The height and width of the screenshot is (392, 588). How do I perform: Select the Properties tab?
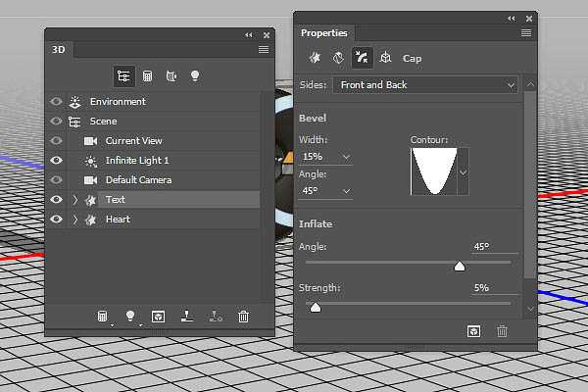click(x=322, y=33)
